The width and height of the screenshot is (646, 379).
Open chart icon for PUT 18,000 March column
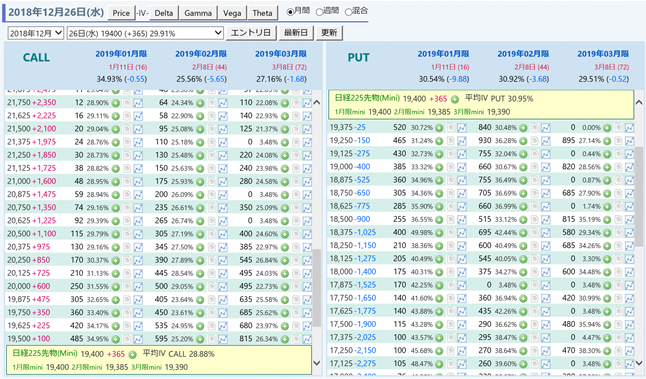click(x=630, y=272)
